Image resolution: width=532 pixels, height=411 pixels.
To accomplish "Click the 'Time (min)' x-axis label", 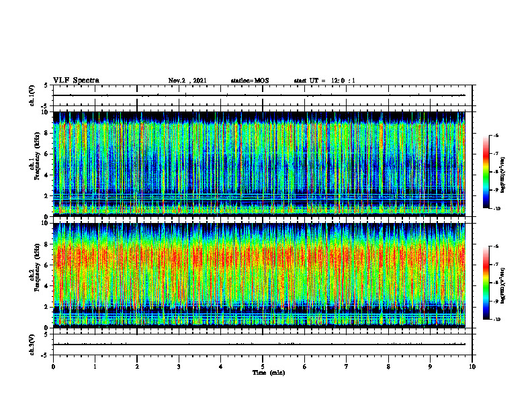I will pos(269,373).
